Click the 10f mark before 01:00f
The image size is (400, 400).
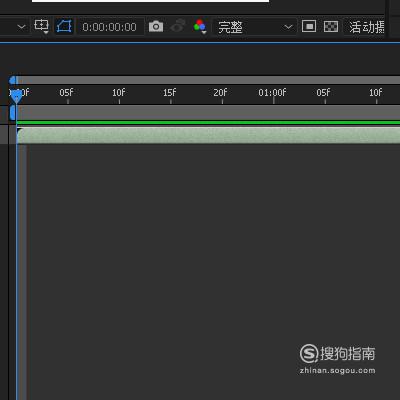coord(119,93)
